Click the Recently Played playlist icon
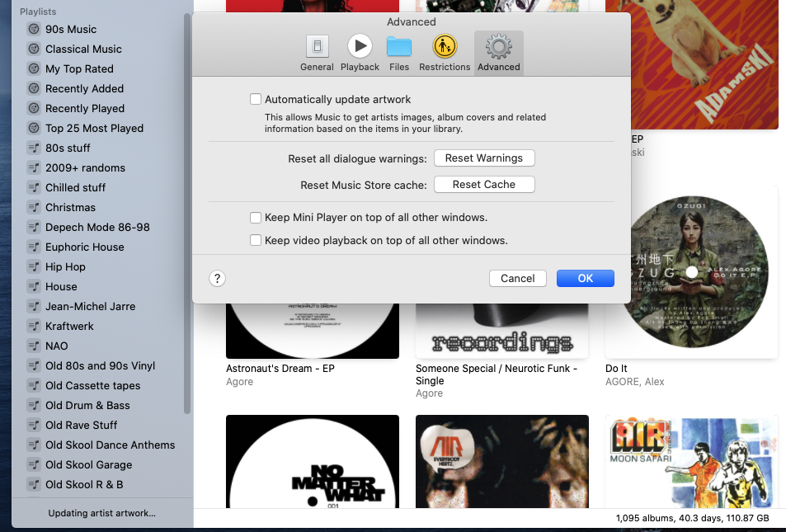Image resolution: width=786 pixels, height=532 pixels. pos(34,108)
